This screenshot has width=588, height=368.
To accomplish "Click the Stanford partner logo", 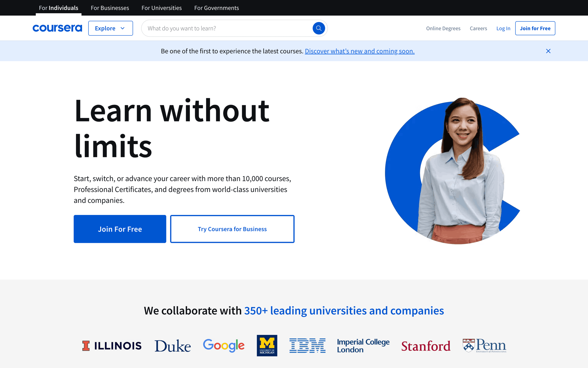I will 426,346.
